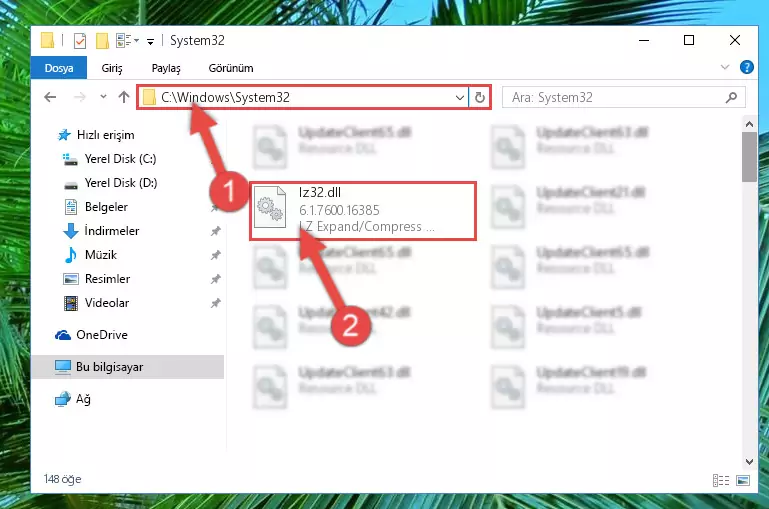Image resolution: width=769 pixels, height=509 pixels.
Task: Click the vertical scrollbar thumb
Action: [749, 157]
